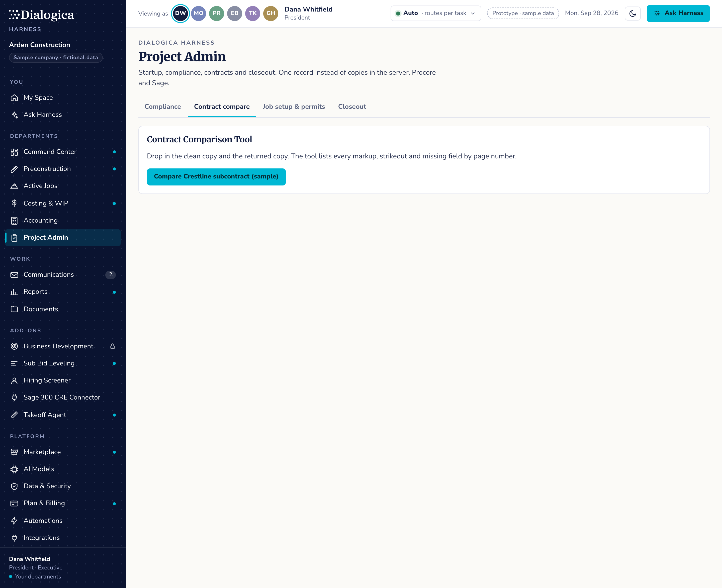Open the Job setup & permits tab
This screenshot has width=722, height=588.
coord(294,107)
